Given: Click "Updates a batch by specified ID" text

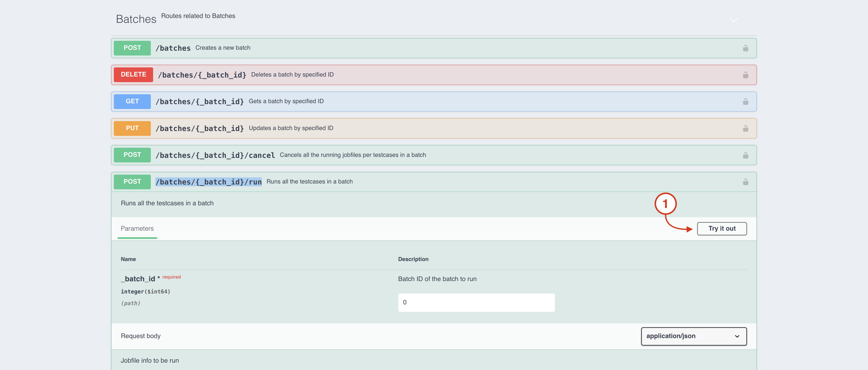Looking at the screenshot, I should (291, 128).
